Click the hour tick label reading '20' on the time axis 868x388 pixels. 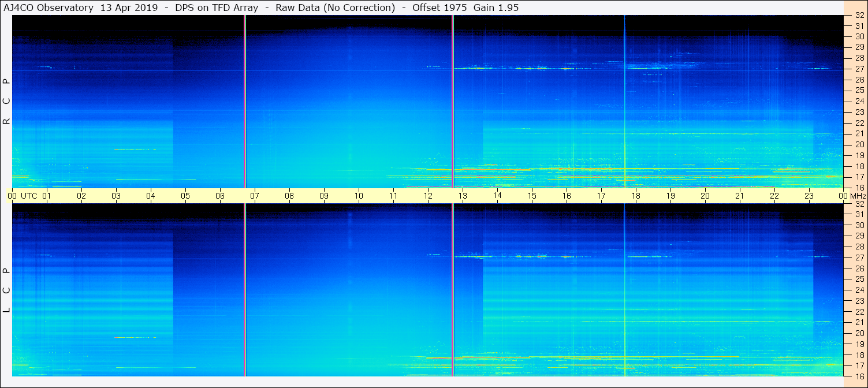tap(705, 196)
